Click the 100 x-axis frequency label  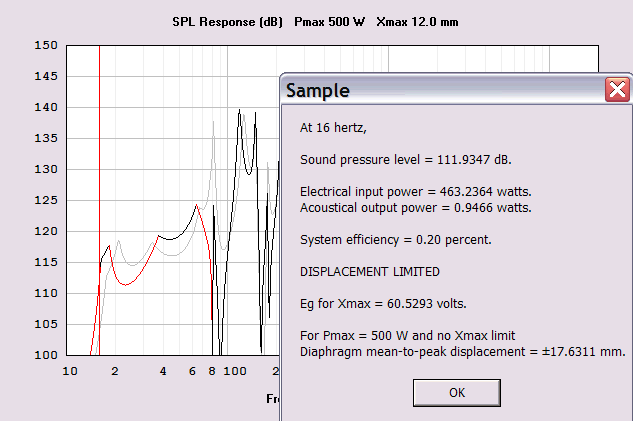(235, 371)
